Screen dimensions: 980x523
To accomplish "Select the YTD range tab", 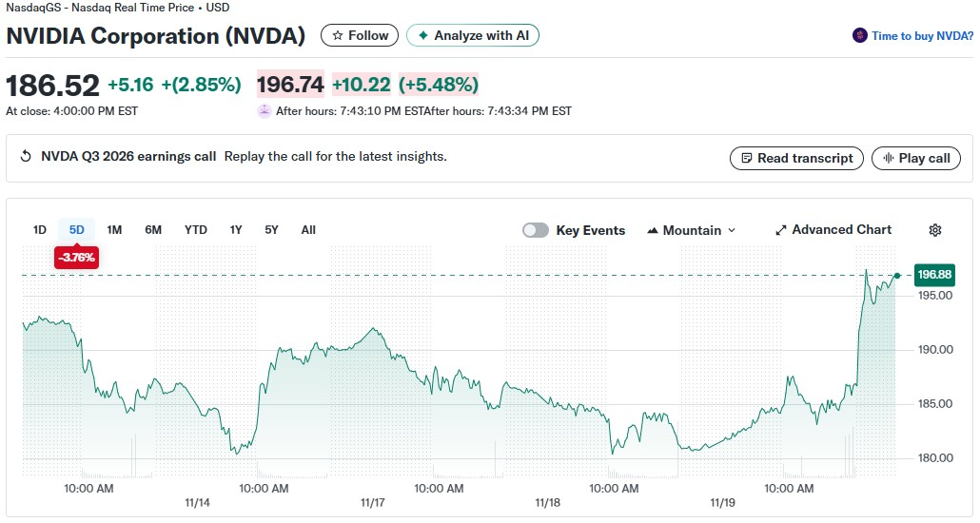I will click(x=195, y=230).
